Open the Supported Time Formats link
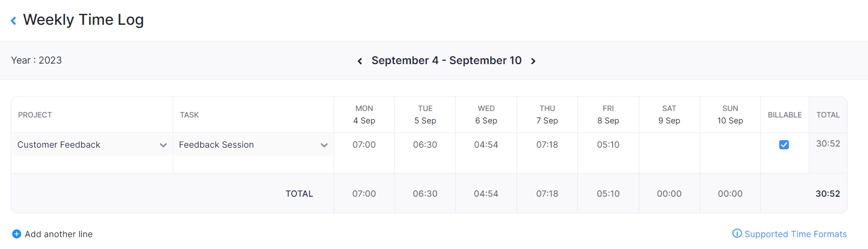The width and height of the screenshot is (868, 249). tap(795, 234)
